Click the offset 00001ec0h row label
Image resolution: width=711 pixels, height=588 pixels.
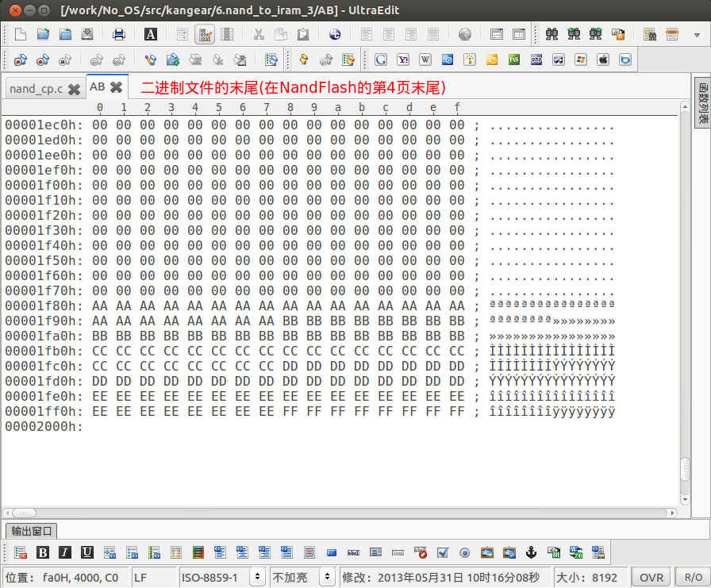tap(44, 125)
